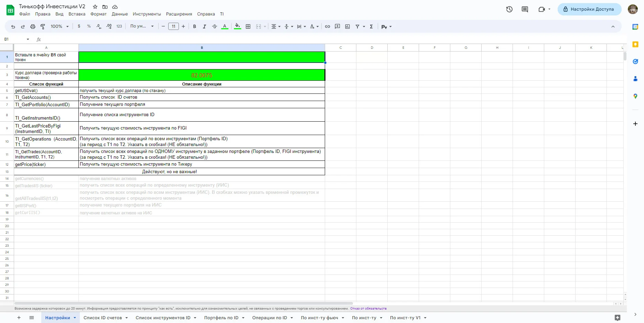Image resolution: width=644 pixels, height=323 pixels.
Task: Open Google Maps side panel
Action: click(635, 96)
